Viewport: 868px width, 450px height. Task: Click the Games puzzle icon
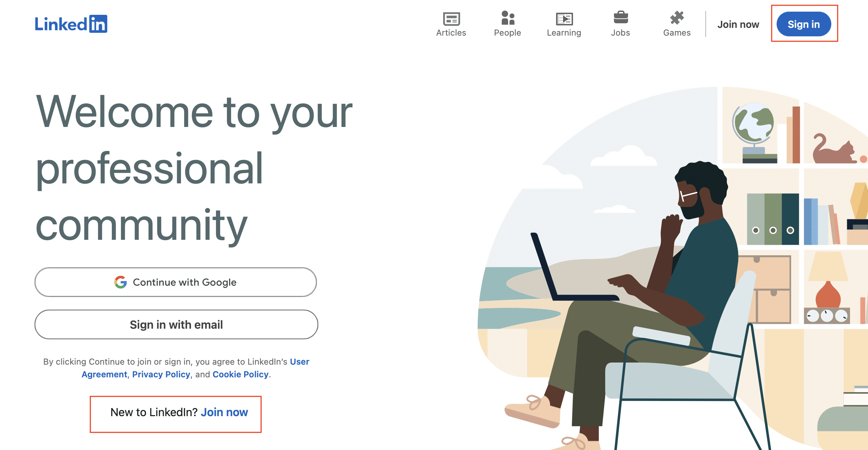click(x=677, y=17)
